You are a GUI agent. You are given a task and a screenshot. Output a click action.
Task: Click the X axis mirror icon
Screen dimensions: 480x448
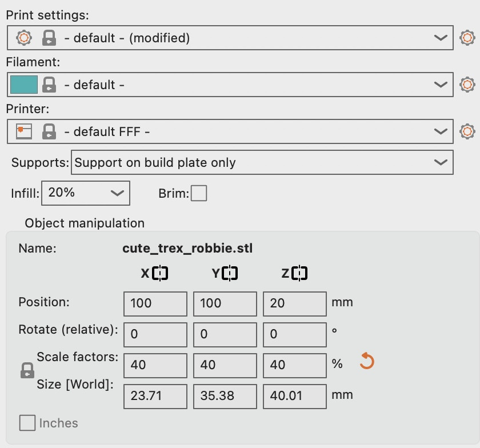[x=161, y=274]
